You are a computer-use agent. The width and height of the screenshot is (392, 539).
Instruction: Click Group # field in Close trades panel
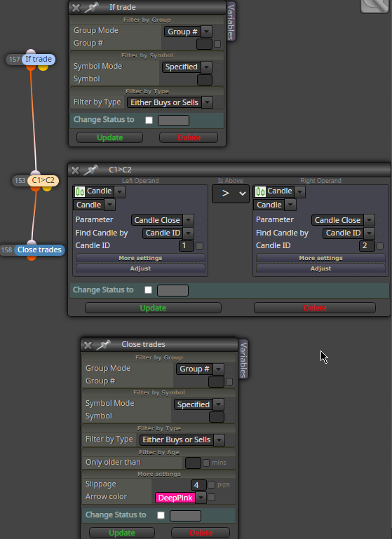(216, 381)
